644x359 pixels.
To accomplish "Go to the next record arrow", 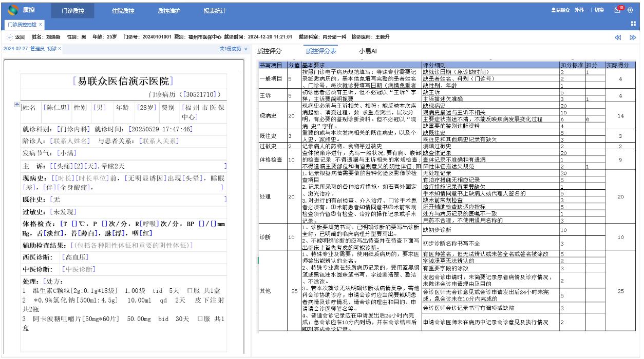I will coord(633,37).
